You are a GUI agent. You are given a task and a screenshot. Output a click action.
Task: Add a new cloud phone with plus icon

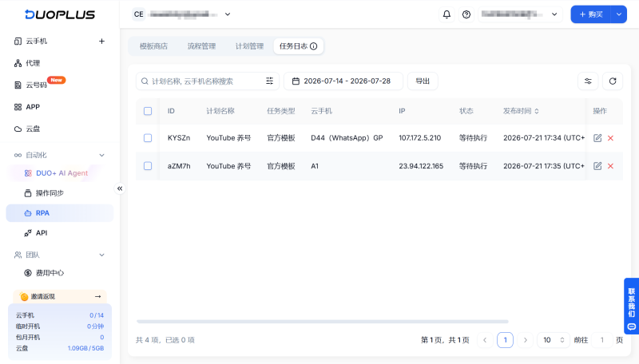point(101,42)
